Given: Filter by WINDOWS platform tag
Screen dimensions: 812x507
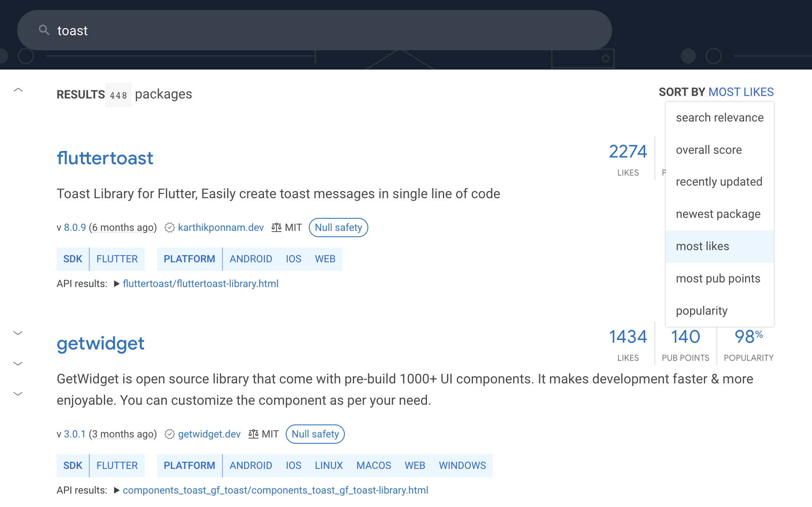Looking at the screenshot, I should point(462,466).
